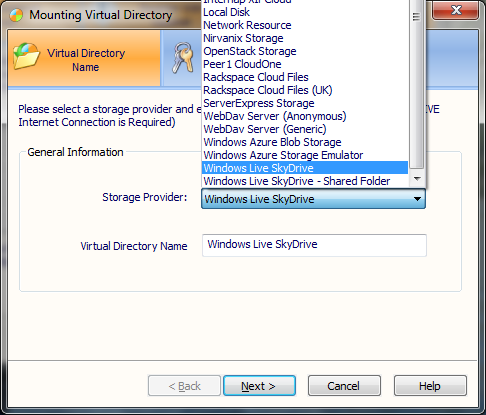
Task: Select WebDav Server (Anonymous) option
Action: 305,116
